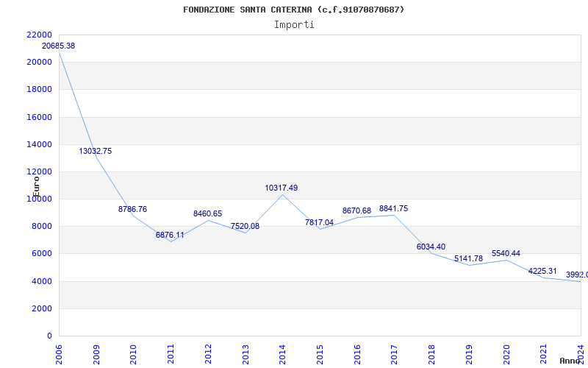Click the 2014 year on x-axis

coord(282,353)
